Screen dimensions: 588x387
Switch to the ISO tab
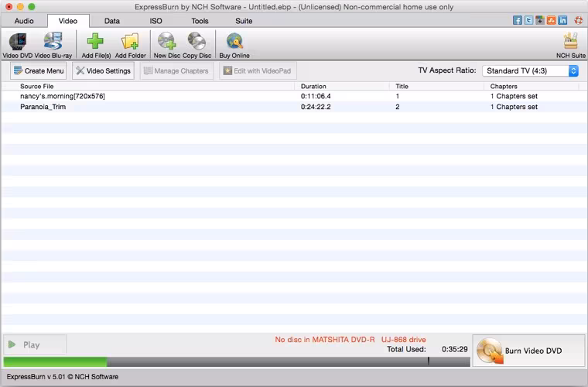click(x=156, y=21)
